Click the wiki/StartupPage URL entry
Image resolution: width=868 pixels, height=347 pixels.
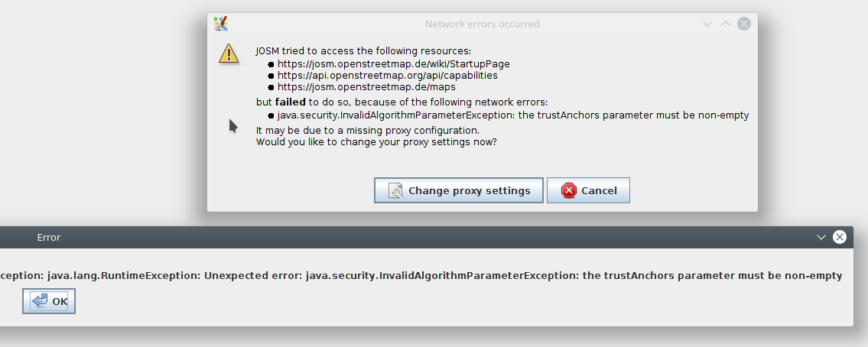(x=393, y=64)
